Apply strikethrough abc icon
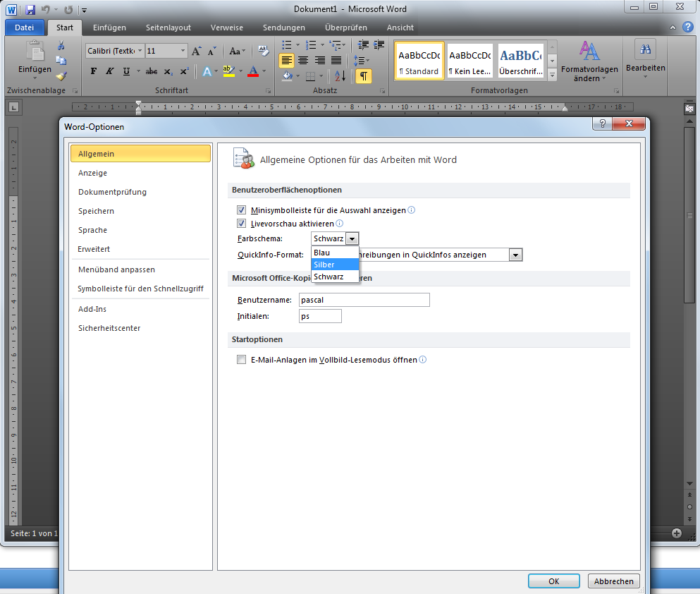The image size is (700, 594). coord(152,71)
